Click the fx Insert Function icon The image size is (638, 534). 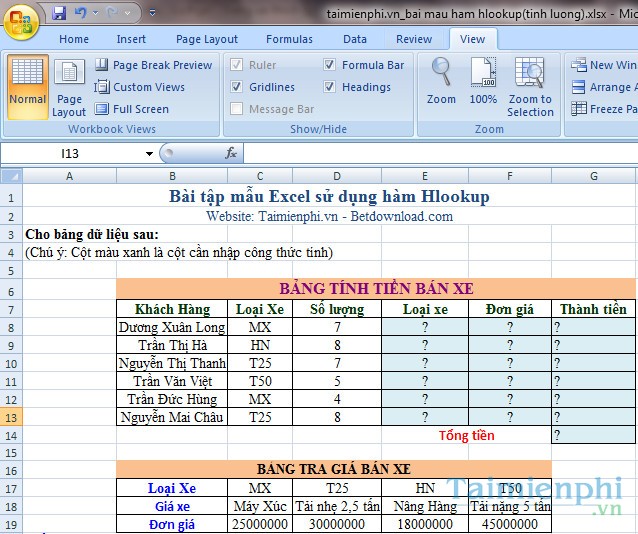231,153
